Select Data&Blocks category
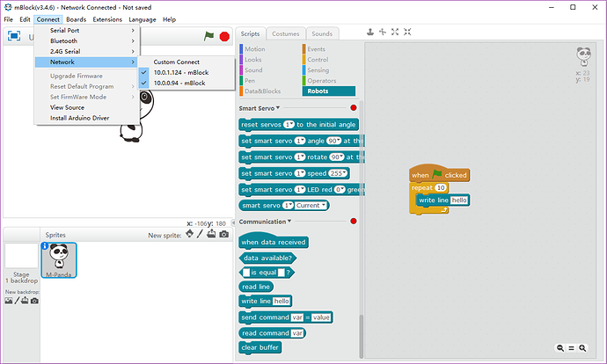Viewport: 607px width, 364px height. 260,91
